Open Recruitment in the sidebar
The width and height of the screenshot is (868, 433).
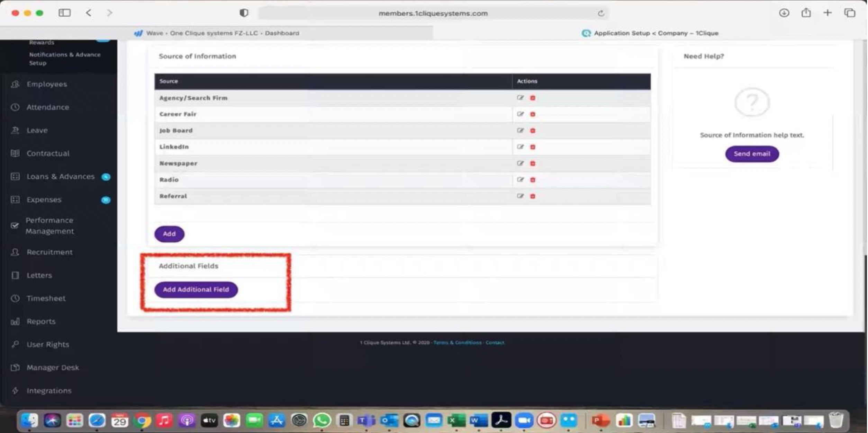click(49, 252)
